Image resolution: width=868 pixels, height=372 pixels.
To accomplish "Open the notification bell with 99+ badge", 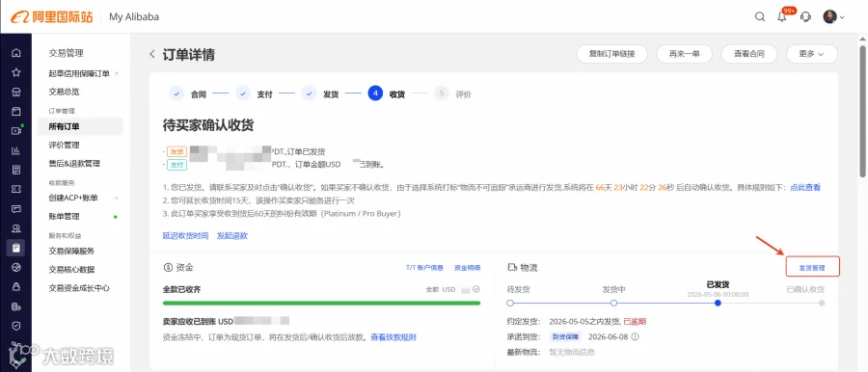I will 783,16.
